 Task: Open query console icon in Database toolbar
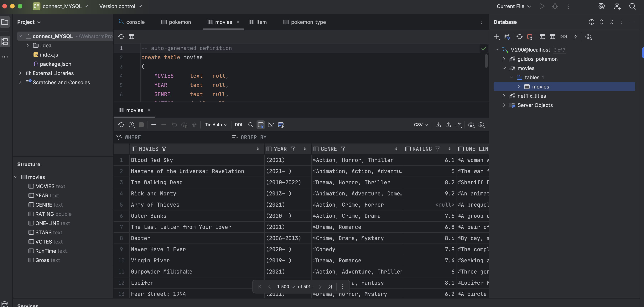pos(542,37)
